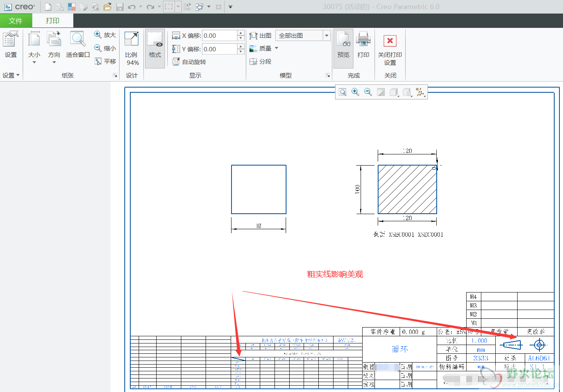The width and height of the screenshot is (563, 392).
Task: Click the zoom in plus magnifier in floating toolbar
Action: [x=355, y=92]
